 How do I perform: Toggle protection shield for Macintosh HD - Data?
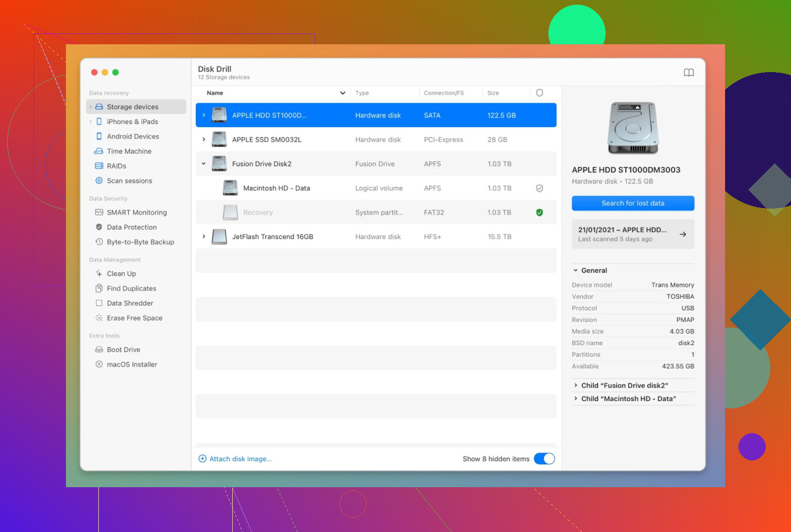pos(539,188)
